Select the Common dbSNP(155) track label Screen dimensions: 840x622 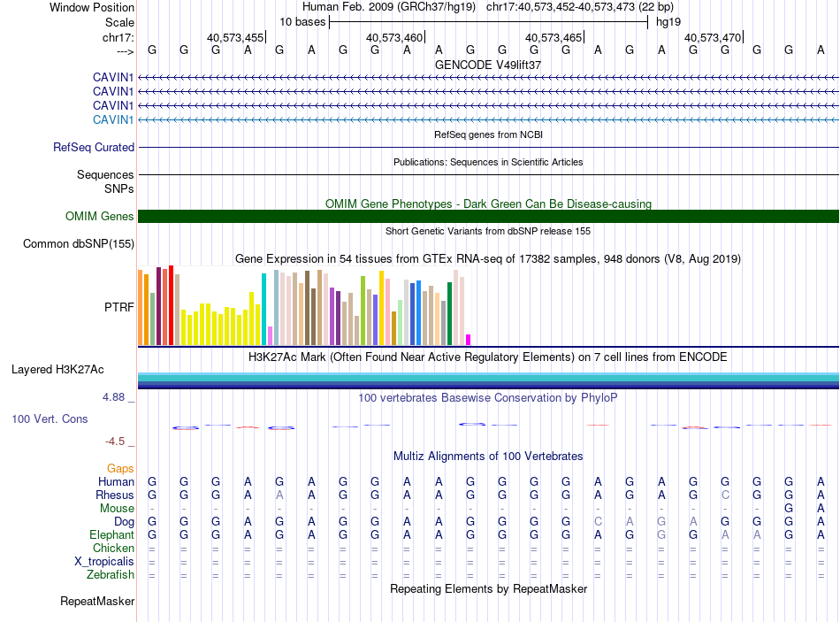point(79,244)
